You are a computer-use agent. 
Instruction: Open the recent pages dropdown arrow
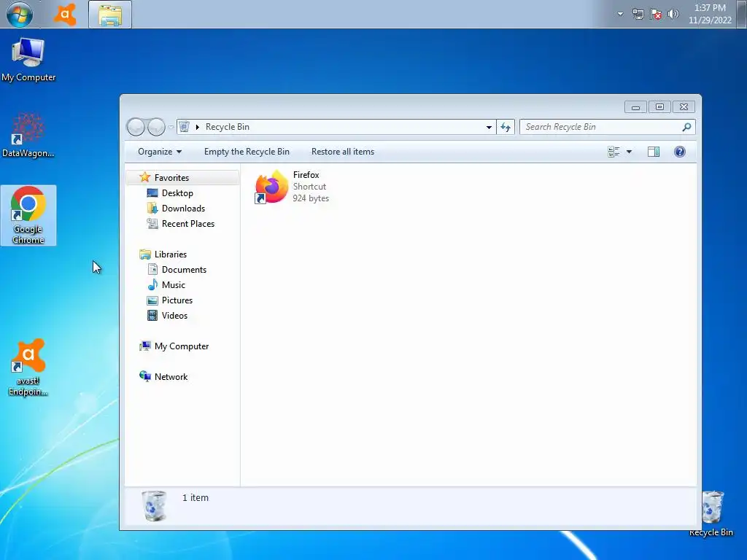click(171, 127)
